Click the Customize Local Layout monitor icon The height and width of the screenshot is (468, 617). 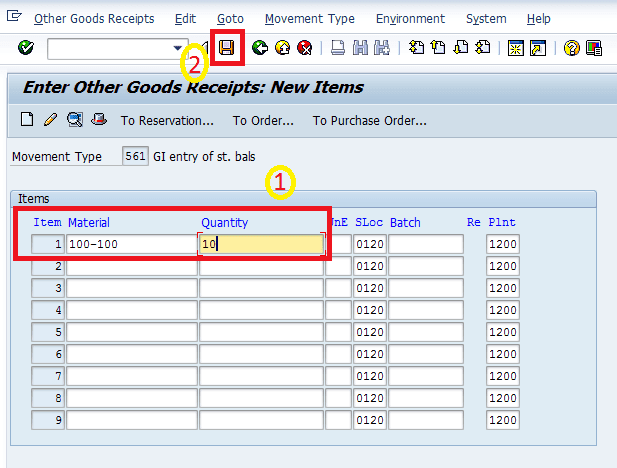click(x=594, y=48)
